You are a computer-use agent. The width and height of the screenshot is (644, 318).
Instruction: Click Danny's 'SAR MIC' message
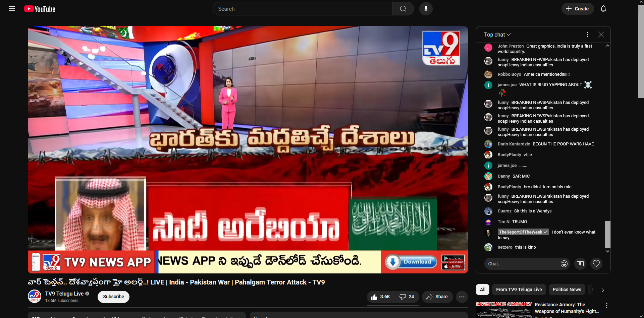521,176
